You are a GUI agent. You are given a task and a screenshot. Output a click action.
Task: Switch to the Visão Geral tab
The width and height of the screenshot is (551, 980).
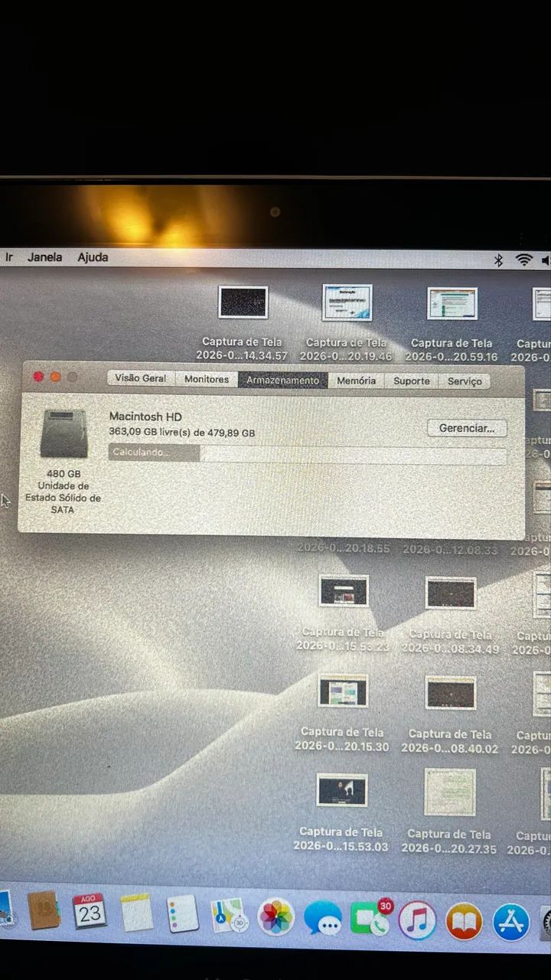pos(141,378)
